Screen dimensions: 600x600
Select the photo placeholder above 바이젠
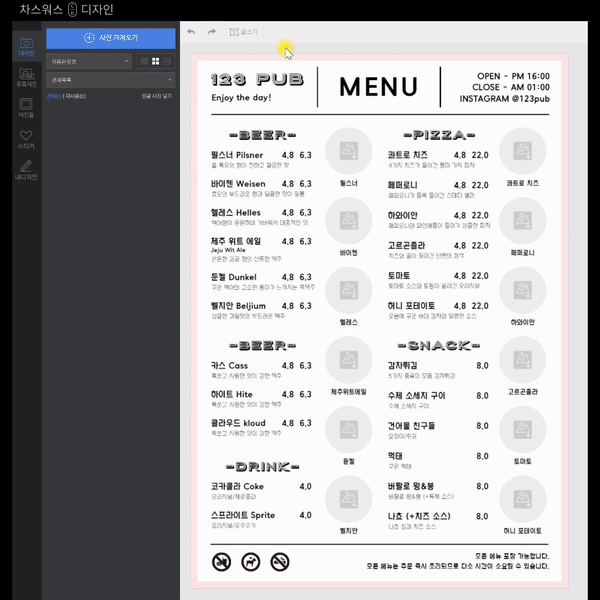point(349,221)
